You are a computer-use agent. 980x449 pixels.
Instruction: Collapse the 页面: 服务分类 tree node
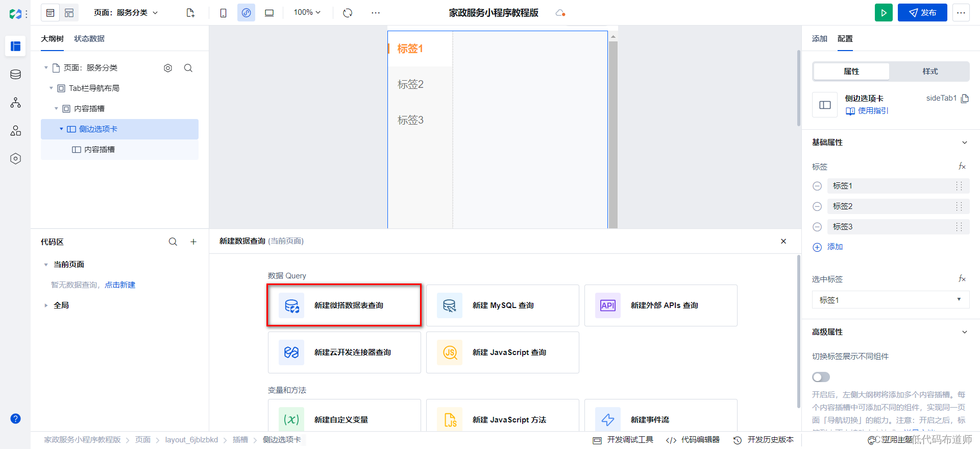(x=46, y=68)
